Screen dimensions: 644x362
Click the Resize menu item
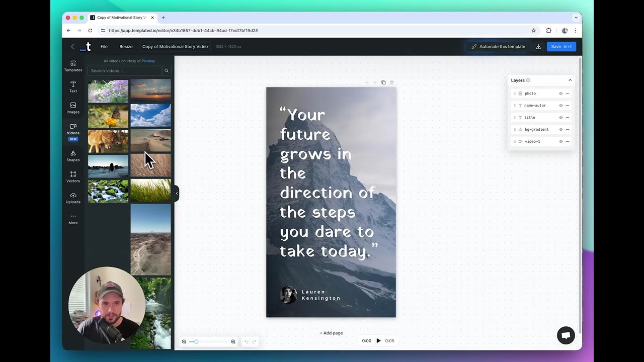pos(126,46)
